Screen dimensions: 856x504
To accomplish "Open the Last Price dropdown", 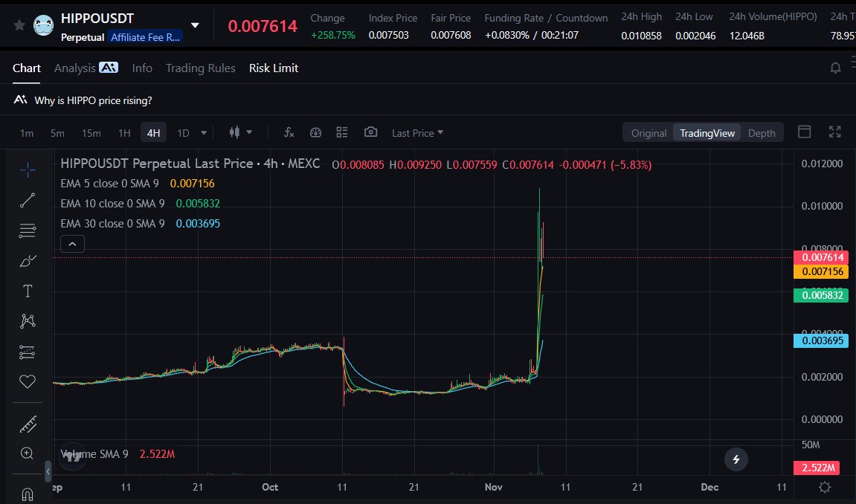I will tap(413, 132).
